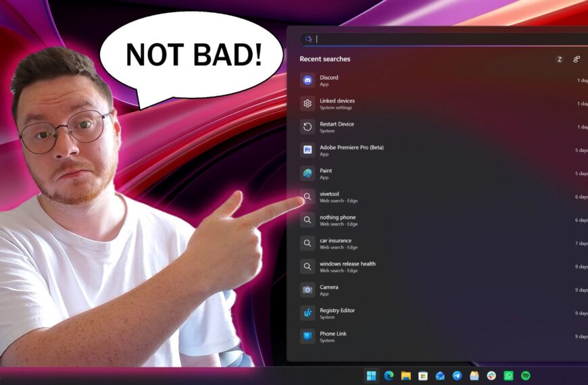Viewport: 588px width, 385px height.
Task: Open Telegram from the taskbar
Action: pos(457,376)
